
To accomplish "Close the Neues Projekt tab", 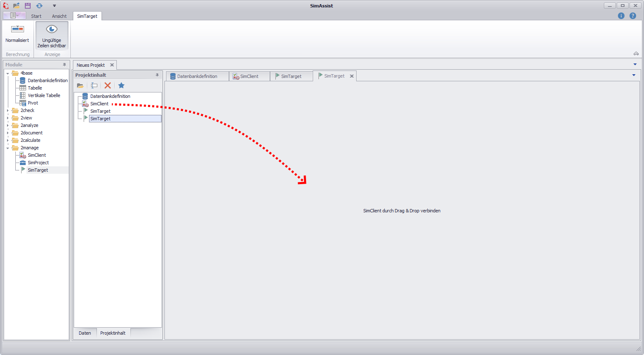I will tap(112, 65).
